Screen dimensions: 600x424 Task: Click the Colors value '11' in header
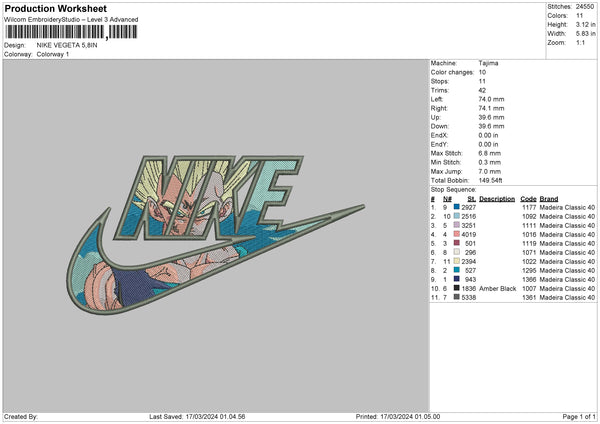(579, 16)
